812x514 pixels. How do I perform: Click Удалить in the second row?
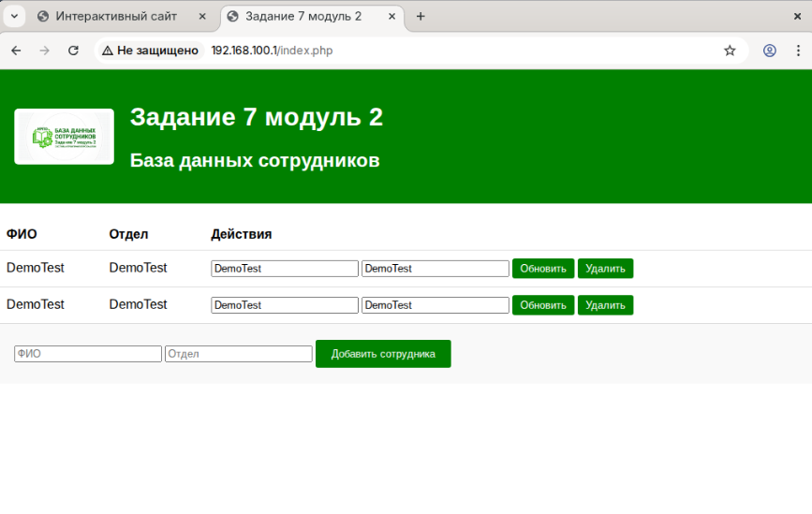(605, 305)
